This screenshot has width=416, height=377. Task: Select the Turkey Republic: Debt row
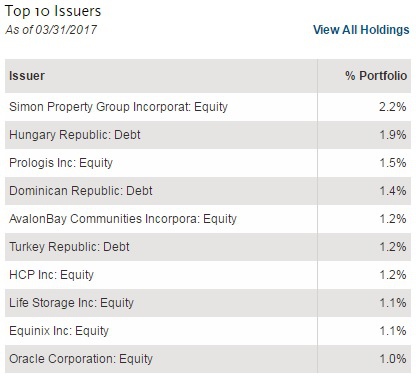pyautogui.click(x=208, y=247)
